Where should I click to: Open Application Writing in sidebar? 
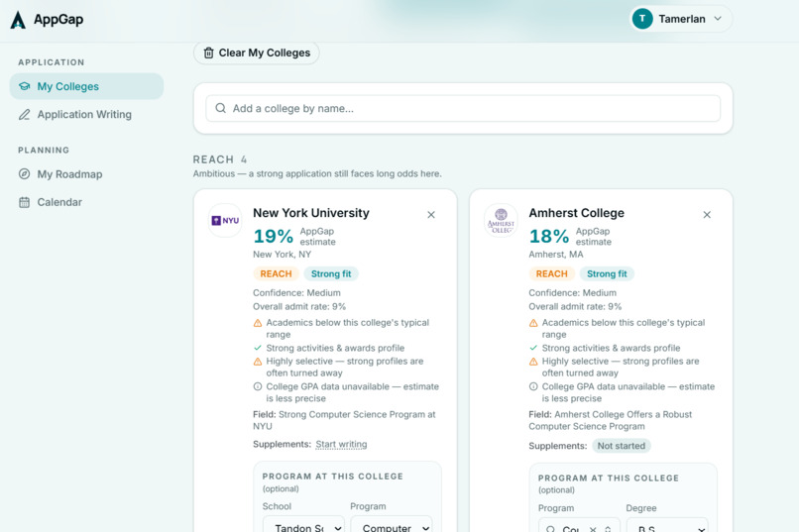tap(86, 114)
